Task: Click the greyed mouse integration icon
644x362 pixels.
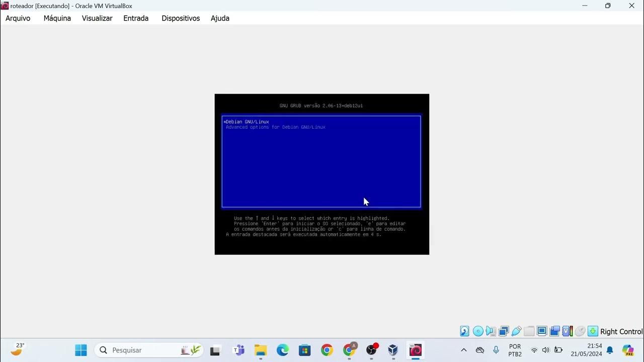Action: point(580,331)
